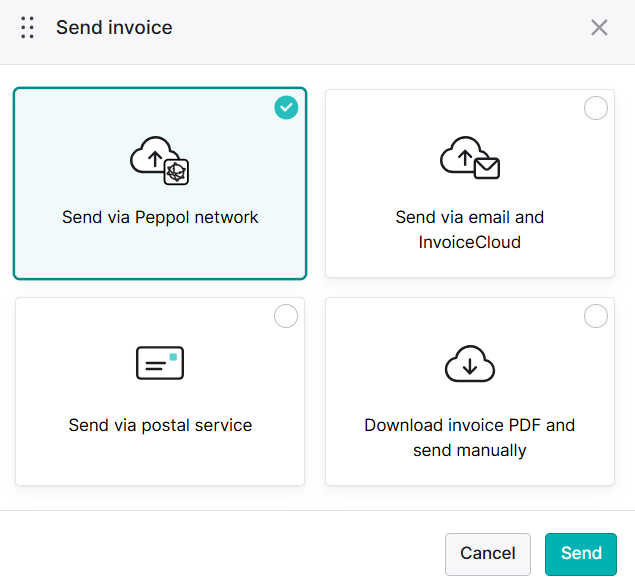The height and width of the screenshot is (585, 635).
Task: Click the teal stamp on the postal envelope icon
Action: (x=173, y=357)
